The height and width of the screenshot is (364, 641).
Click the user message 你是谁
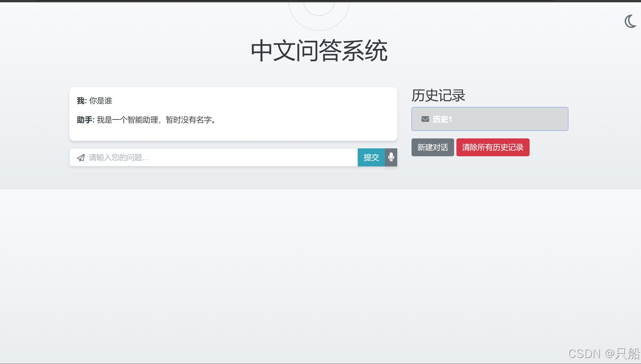[101, 101]
